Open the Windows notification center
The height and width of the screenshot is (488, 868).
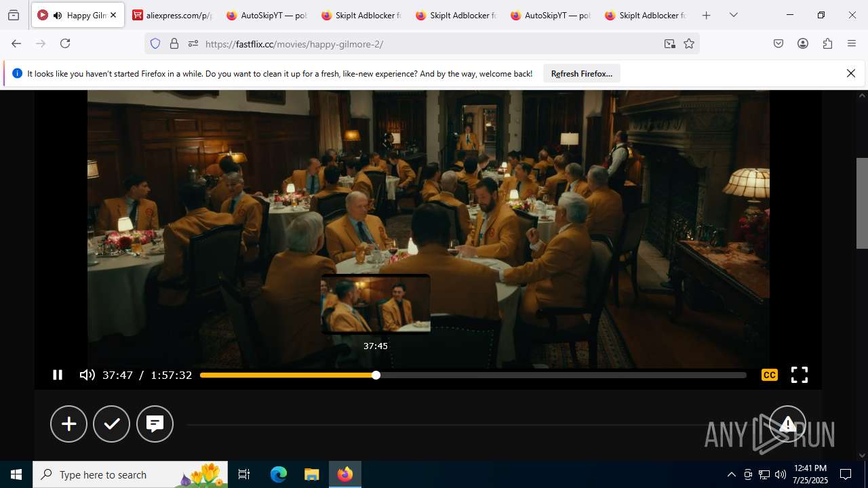(x=846, y=474)
